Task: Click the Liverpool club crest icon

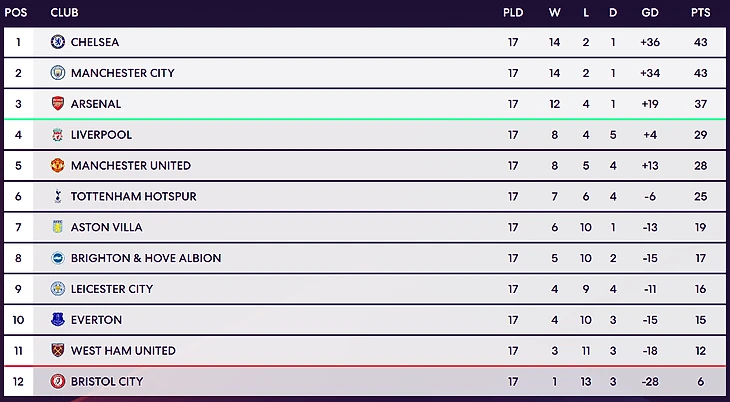Action: tap(57, 135)
